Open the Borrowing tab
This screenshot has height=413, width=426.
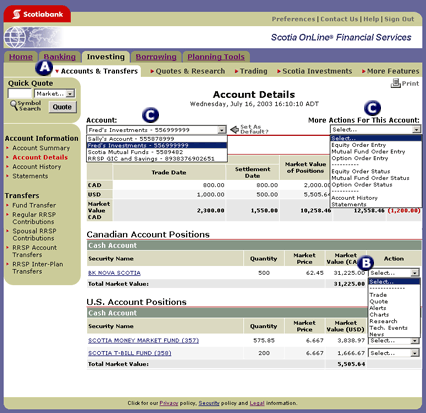click(156, 57)
